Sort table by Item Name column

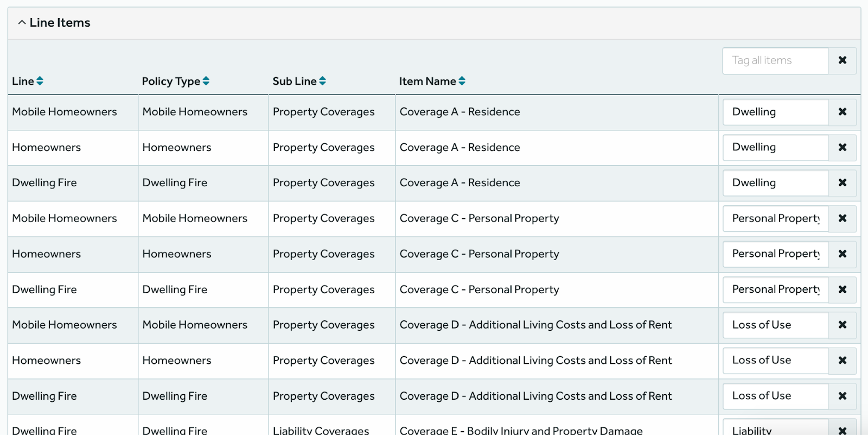(x=462, y=81)
